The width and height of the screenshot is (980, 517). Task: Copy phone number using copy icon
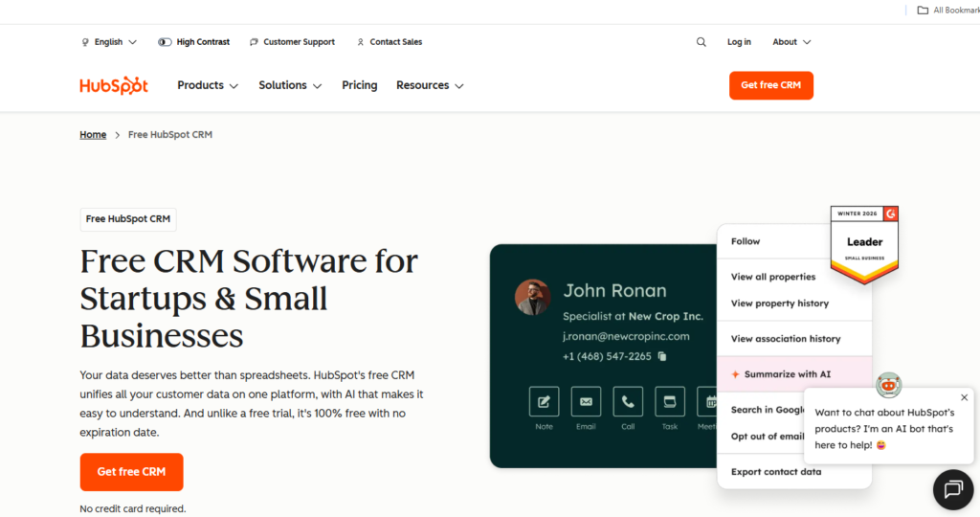662,357
